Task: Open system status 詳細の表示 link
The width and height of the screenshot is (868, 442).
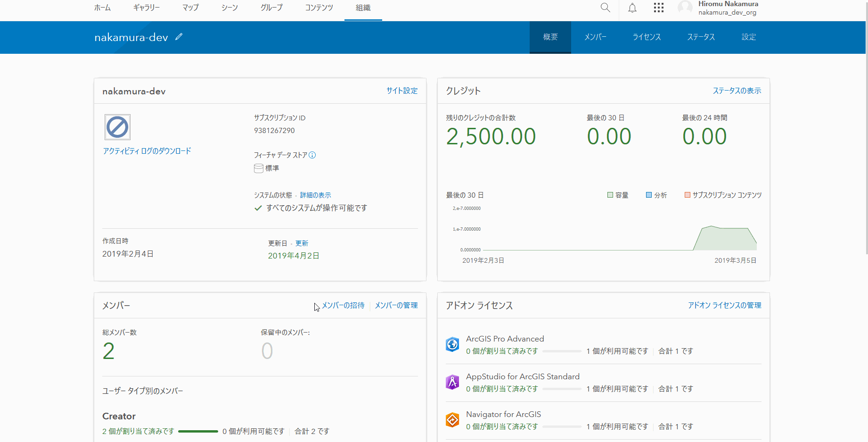Action: (x=316, y=195)
